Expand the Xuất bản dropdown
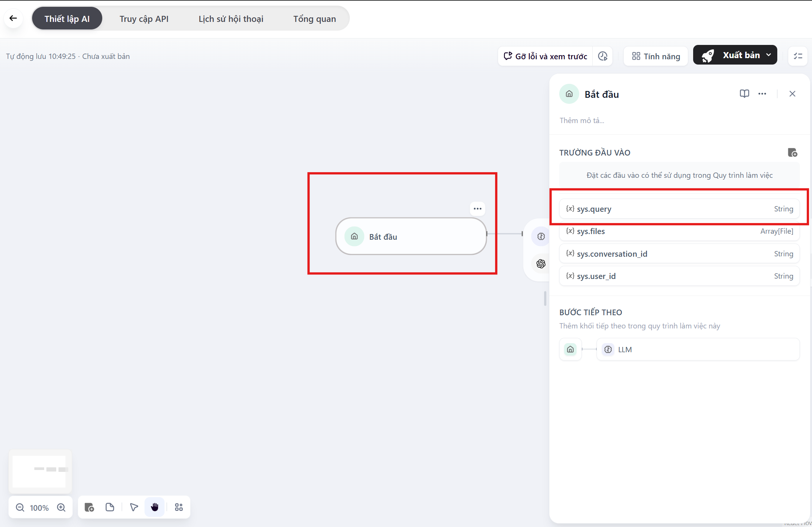Viewport: 812px width, 527px height. point(769,55)
